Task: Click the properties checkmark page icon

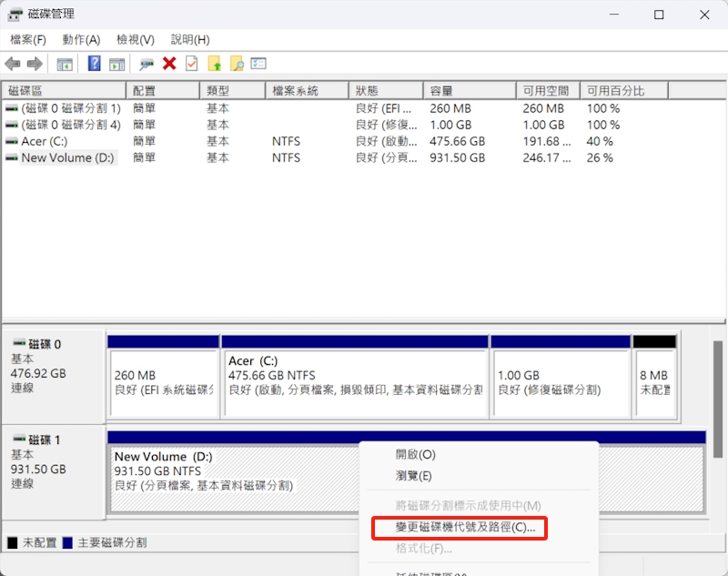Action: (191, 64)
